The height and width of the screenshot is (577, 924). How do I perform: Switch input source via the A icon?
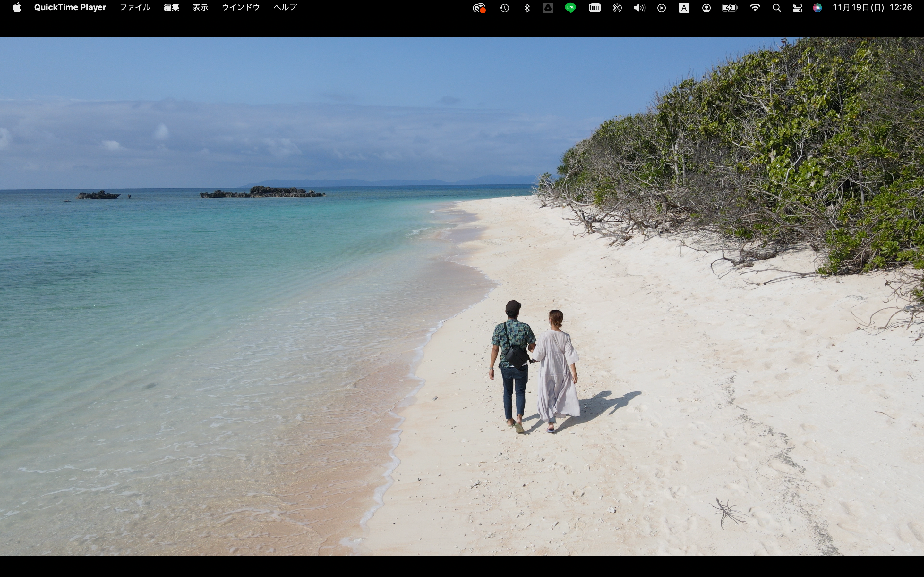(x=684, y=8)
